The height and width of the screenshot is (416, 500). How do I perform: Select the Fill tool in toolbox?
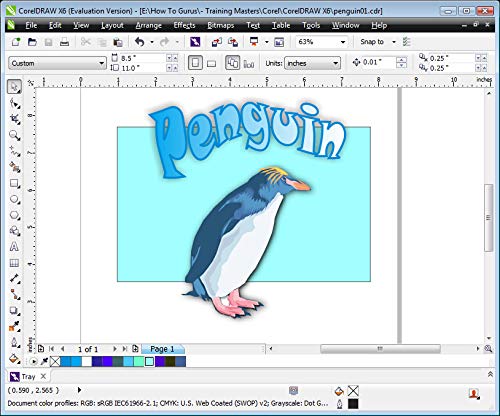(x=14, y=359)
